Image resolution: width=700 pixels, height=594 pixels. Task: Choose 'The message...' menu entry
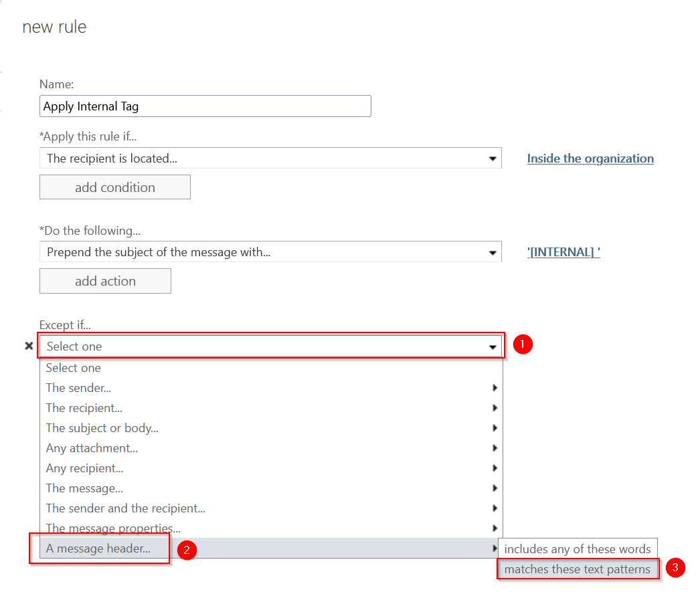[84, 488]
